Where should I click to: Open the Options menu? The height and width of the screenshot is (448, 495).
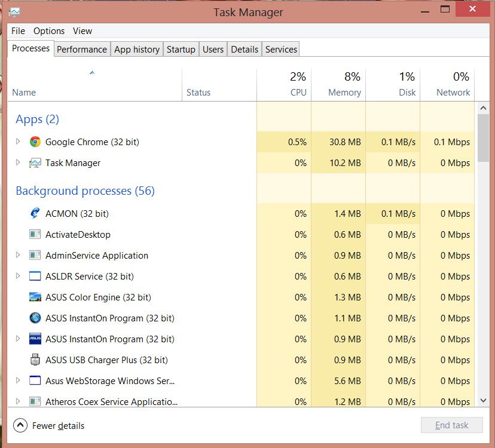(49, 31)
